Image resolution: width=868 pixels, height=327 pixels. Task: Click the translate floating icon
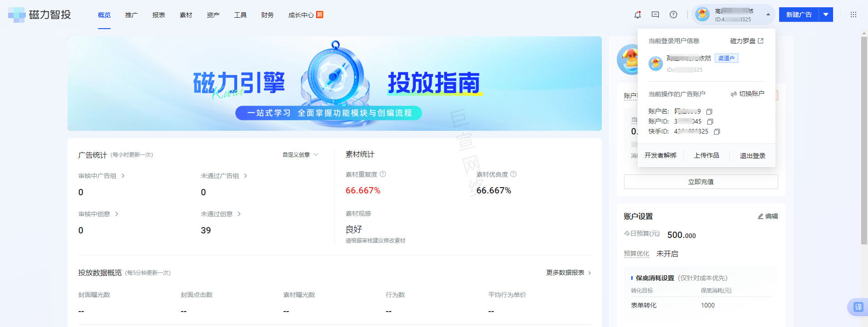tap(858, 307)
